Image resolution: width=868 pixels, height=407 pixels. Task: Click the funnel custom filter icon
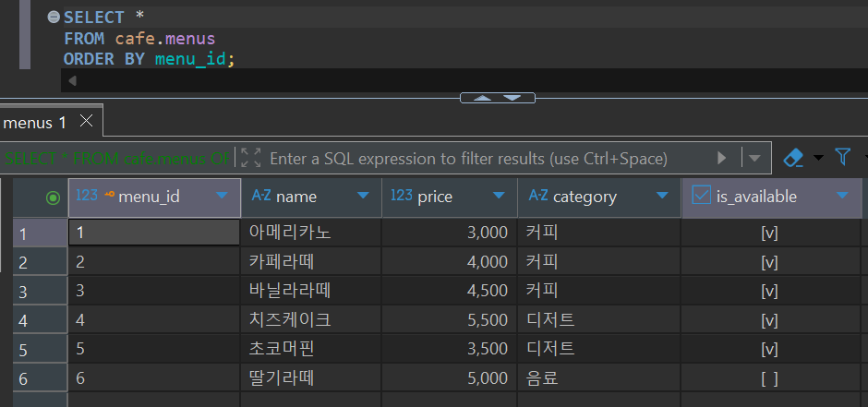click(x=842, y=157)
